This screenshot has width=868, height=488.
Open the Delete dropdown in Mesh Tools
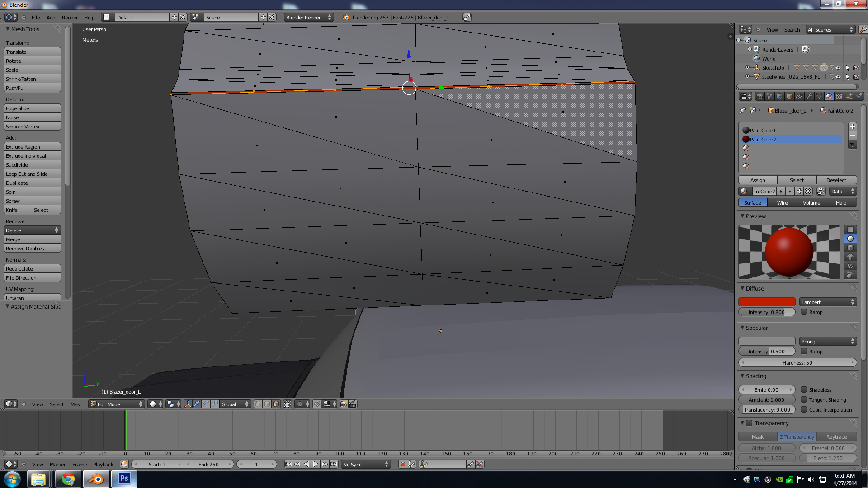coord(32,230)
